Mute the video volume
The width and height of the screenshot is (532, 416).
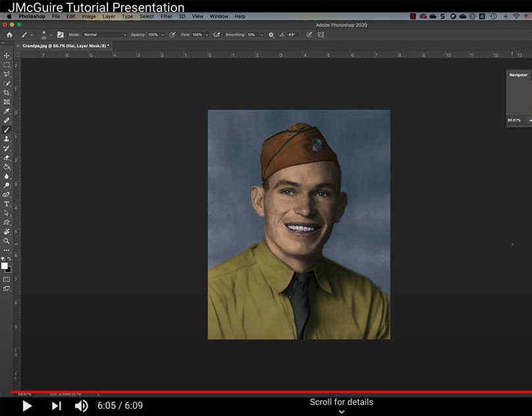click(x=81, y=405)
